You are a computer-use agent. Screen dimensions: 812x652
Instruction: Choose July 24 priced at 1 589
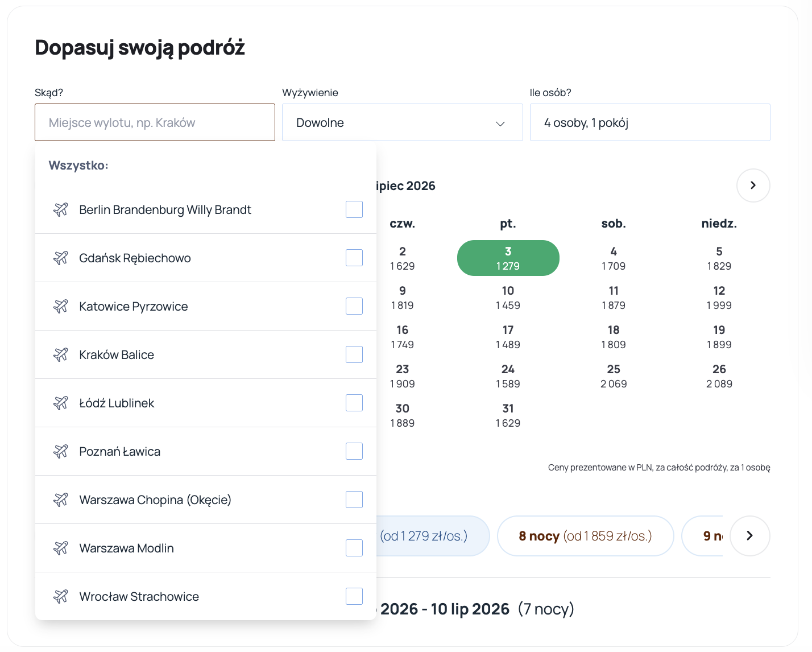coord(508,376)
